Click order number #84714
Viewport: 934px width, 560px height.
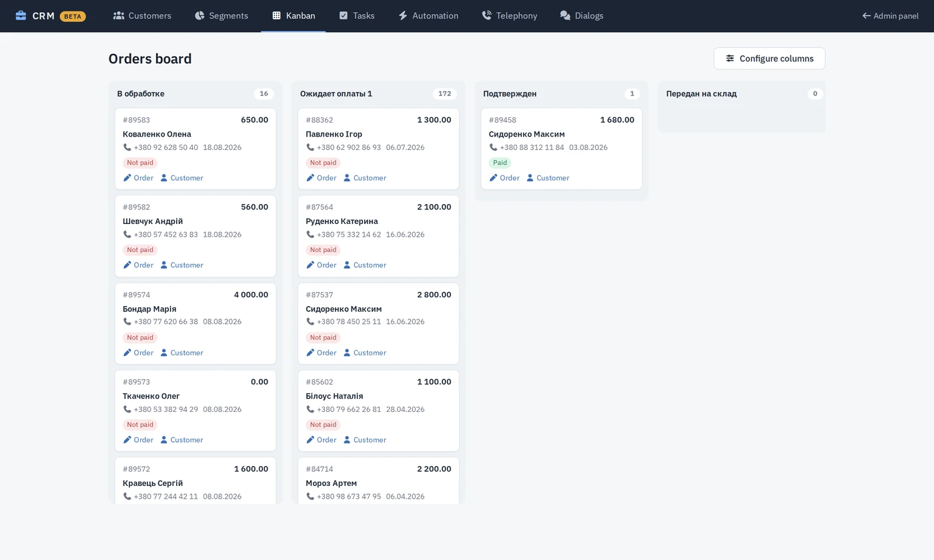[x=320, y=469]
